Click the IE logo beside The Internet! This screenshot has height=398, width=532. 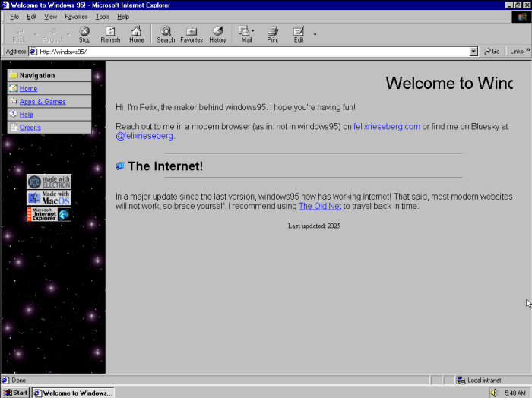click(x=120, y=166)
